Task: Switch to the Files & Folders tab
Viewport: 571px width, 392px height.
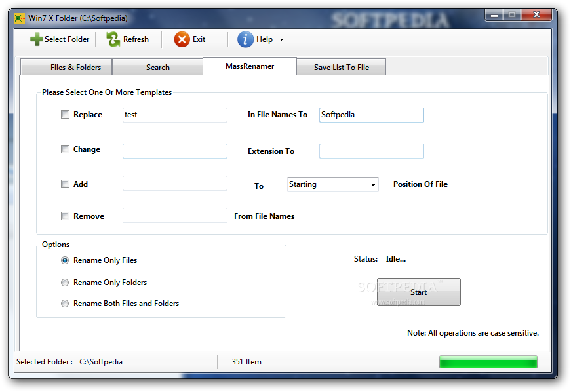Action: (66, 68)
